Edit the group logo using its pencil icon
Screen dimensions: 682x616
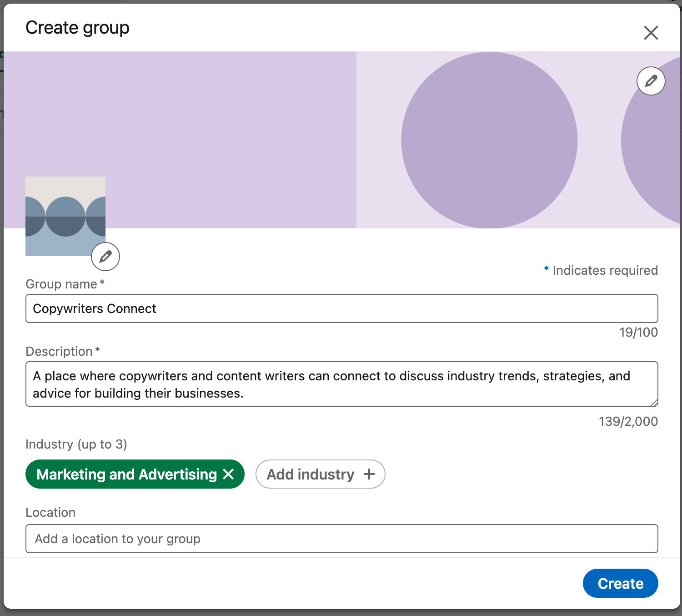105,257
